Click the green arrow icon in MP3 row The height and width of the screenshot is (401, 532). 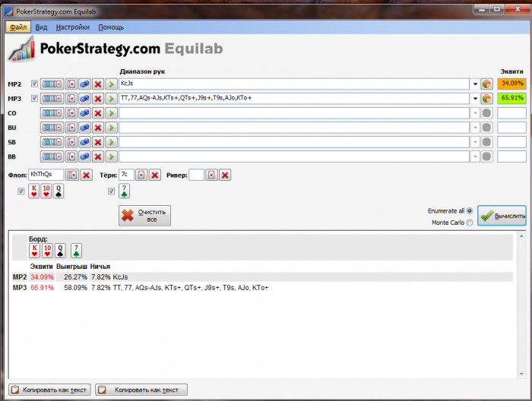[x=111, y=98]
